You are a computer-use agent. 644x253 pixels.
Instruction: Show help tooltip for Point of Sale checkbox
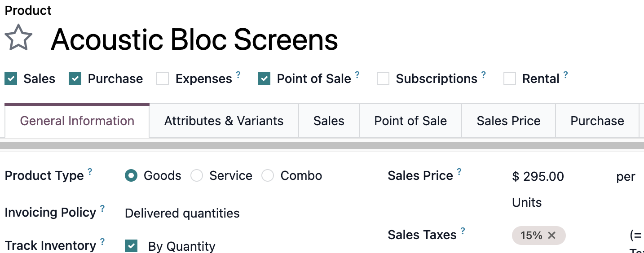[357, 74]
